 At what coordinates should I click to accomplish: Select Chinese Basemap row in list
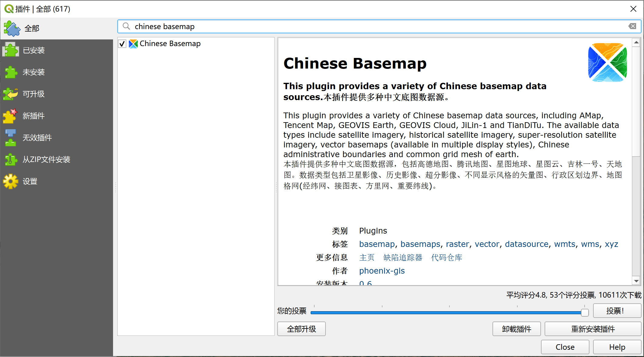point(196,44)
